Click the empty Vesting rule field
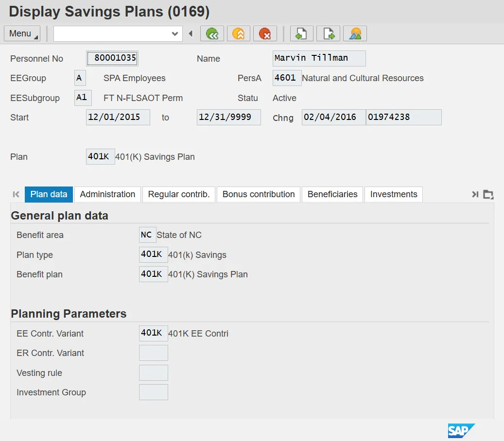Screen dimensions: 504x441 pyautogui.click(x=153, y=373)
